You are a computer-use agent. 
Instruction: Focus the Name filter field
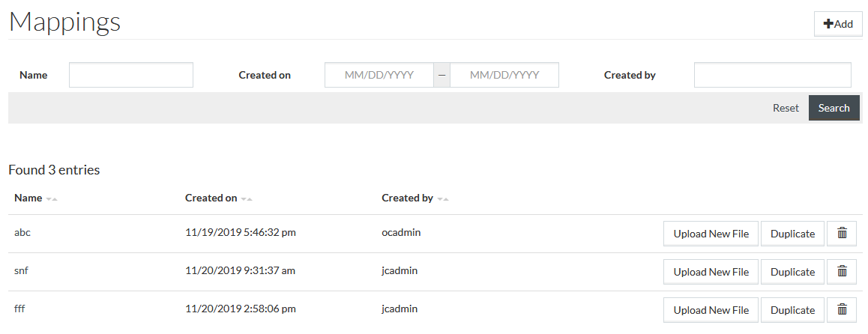131,75
